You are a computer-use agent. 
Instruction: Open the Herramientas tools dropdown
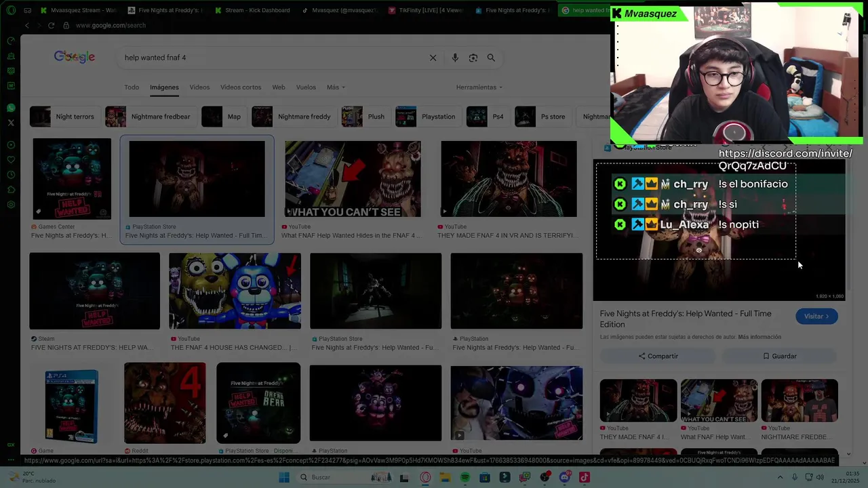[x=479, y=87]
